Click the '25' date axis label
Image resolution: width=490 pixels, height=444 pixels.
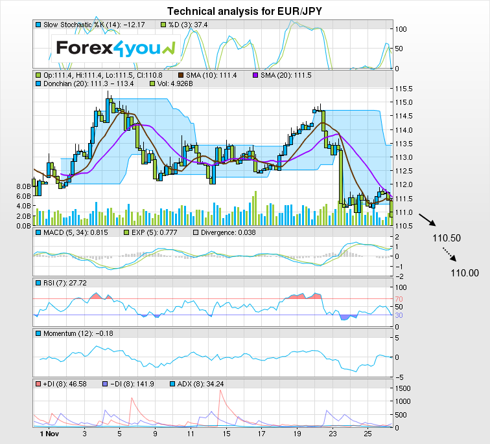[x=367, y=434]
